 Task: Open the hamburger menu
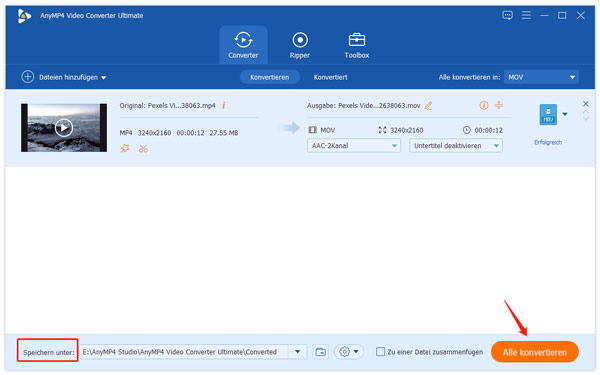point(526,15)
